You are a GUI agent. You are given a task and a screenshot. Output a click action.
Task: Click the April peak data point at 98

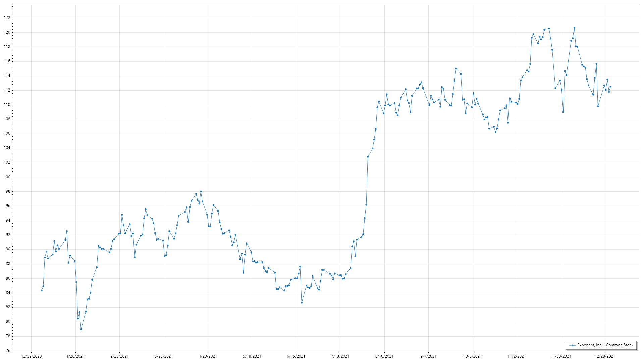(201, 191)
